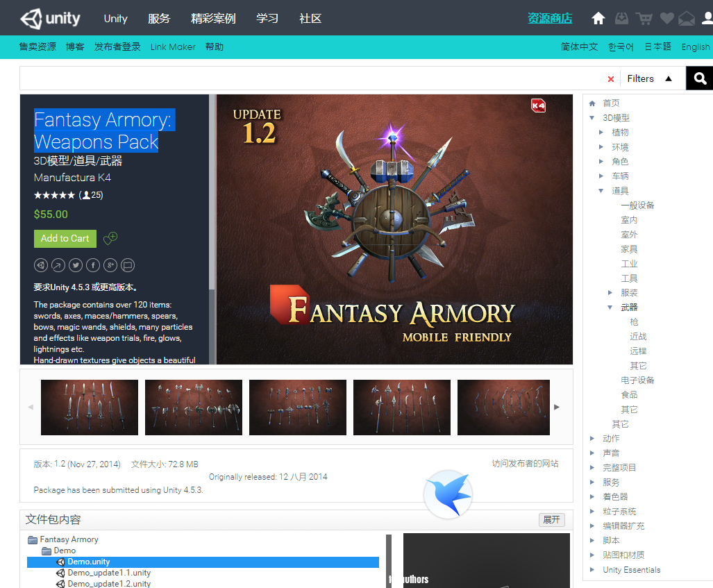Screen dimensions: 713x588
Task: Share on Twitter icon
Action: (76, 265)
